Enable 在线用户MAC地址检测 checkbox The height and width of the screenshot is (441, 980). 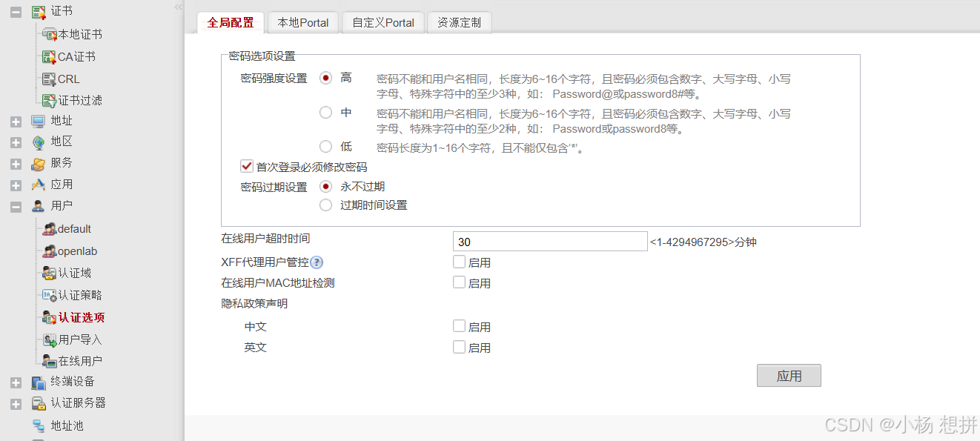[x=459, y=282]
